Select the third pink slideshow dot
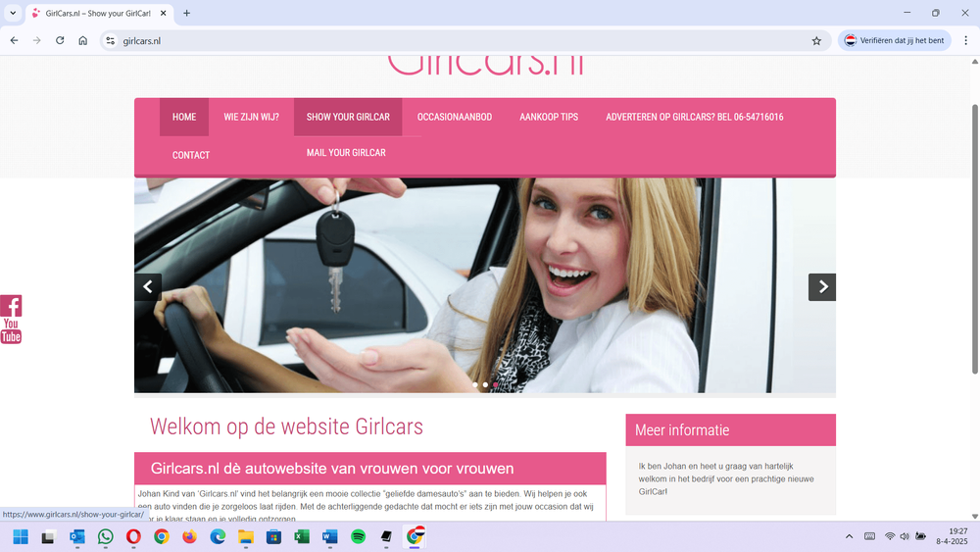980x552 pixels. tap(496, 385)
